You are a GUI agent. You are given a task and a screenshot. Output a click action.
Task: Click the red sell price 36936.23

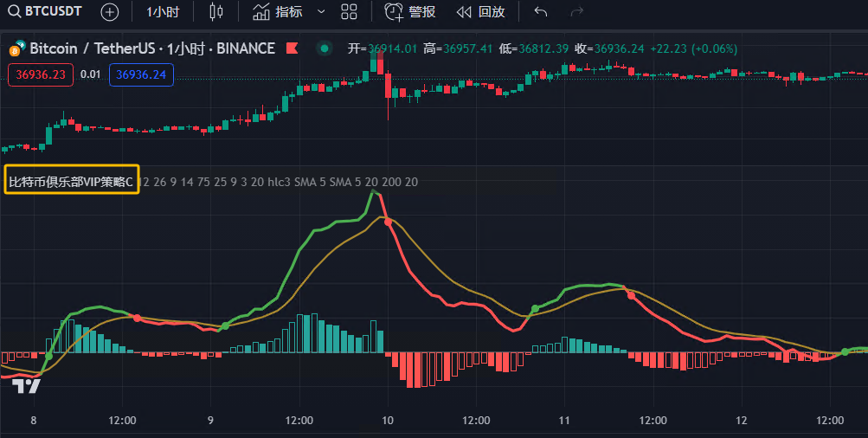(x=41, y=74)
